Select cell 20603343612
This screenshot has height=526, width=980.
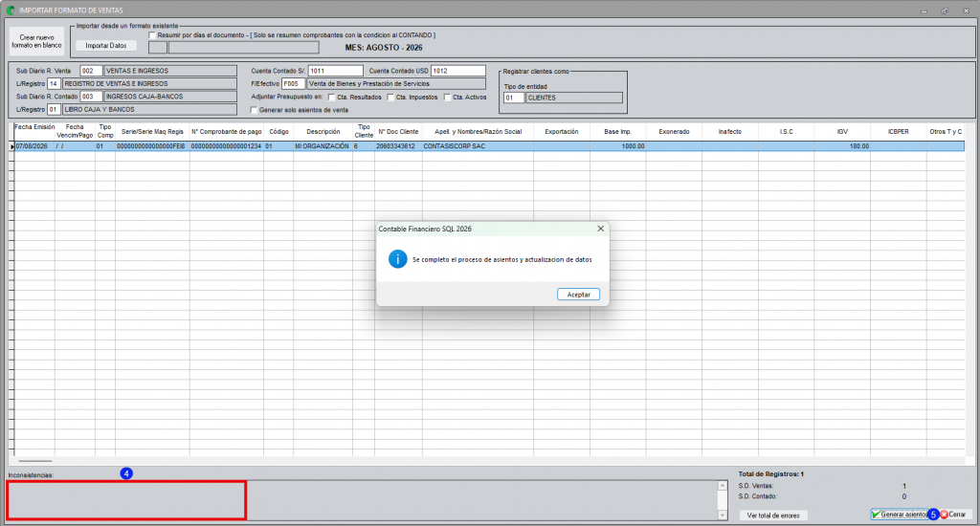(398, 146)
